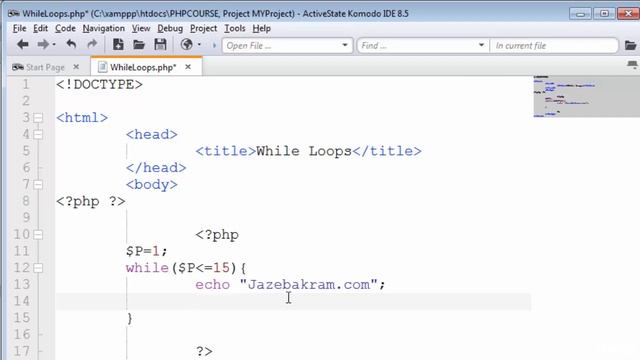Open the Debug menu
The width and height of the screenshot is (640, 360).
pos(170,29)
